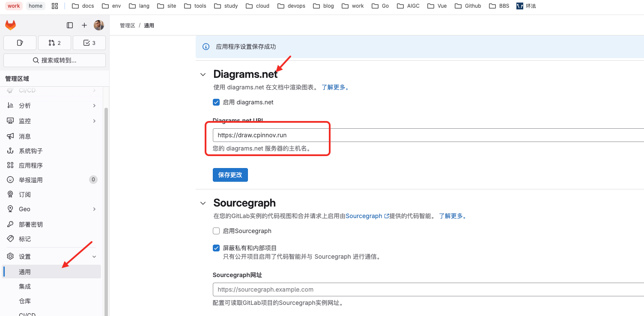The image size is (644, 316).
Task: Click the Sourcegraph网址 input field
Action: click(x=428, y=289)
